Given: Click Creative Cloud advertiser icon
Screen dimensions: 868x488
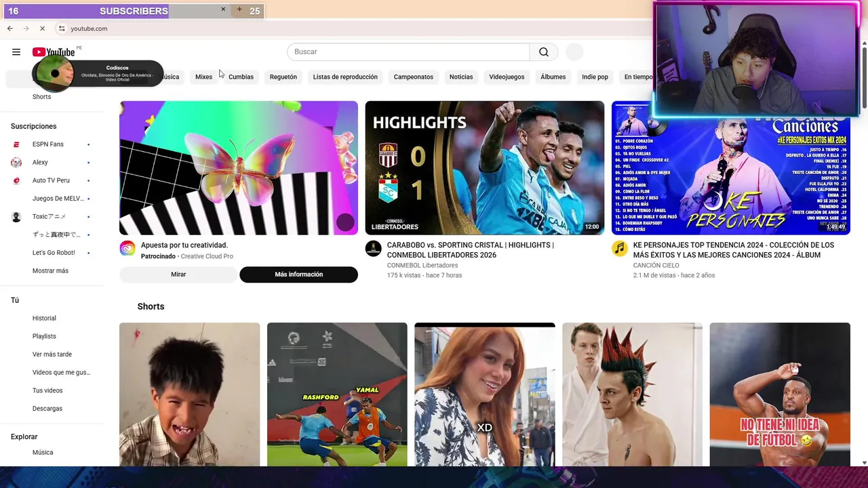Looking at the screenshot, I should (x=127, y=248).
